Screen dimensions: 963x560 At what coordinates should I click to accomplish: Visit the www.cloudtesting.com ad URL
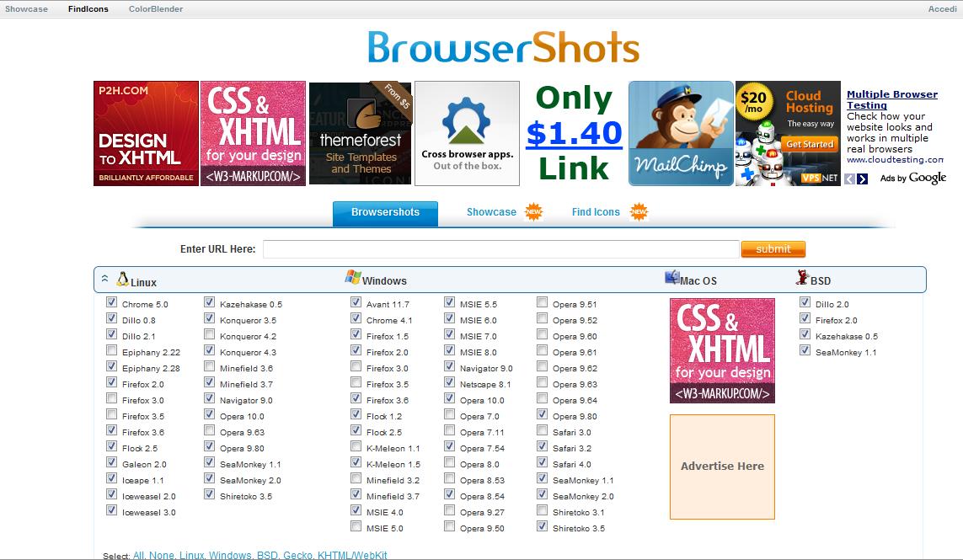[x=895, y=160]
